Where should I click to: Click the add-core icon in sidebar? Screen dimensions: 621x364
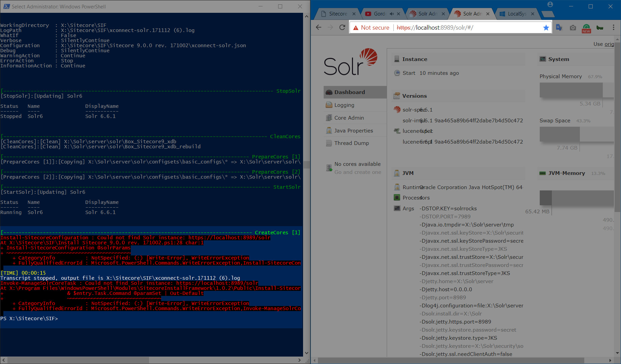pyautogui.click(x=329, y=168)
